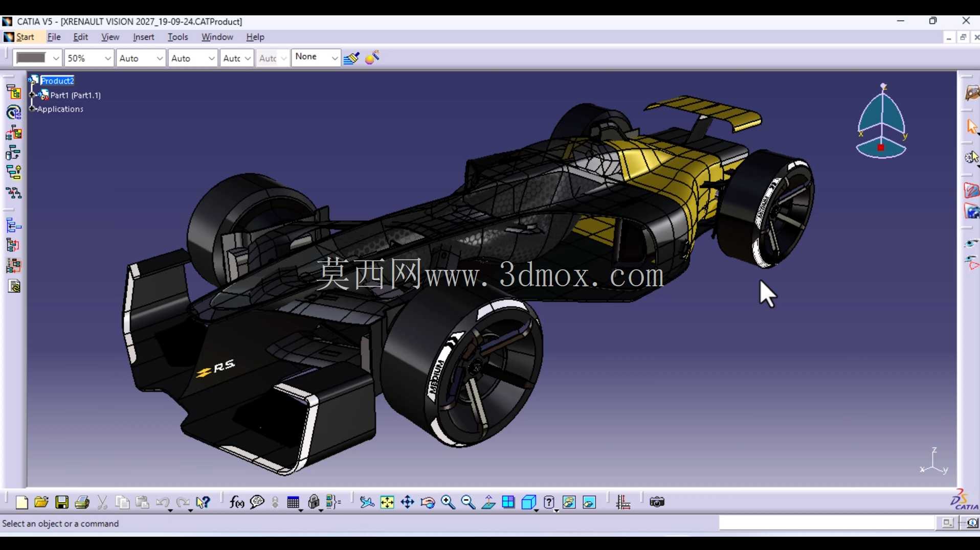Click the Painter brush icon in top toolbar

click(351, 58)
